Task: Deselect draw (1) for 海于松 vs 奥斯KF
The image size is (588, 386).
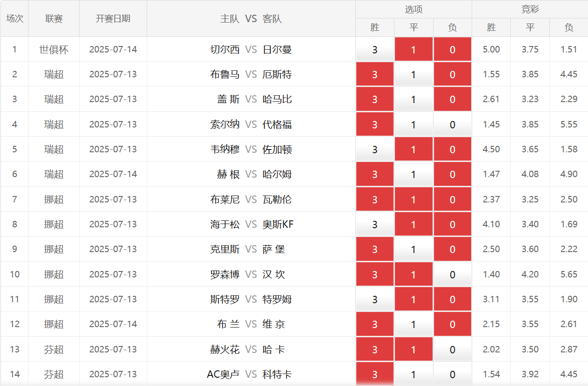Action: 413,224
